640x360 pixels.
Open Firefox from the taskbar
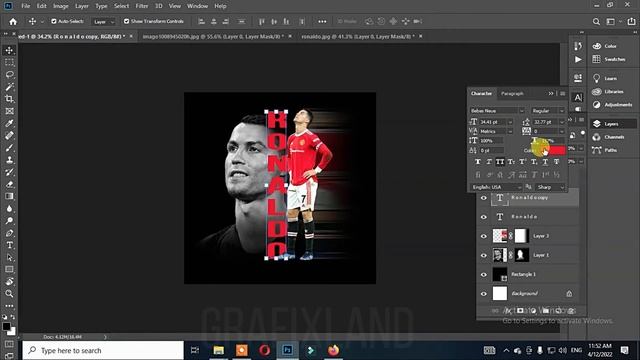pos(333,351)
